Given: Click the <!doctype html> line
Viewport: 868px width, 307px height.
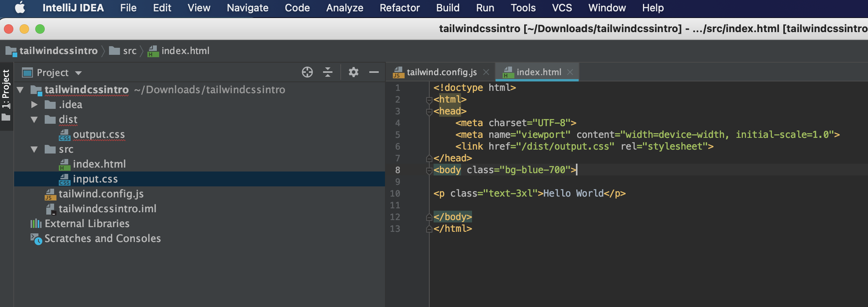Looking at the screenshot, I should coord(475,88).
